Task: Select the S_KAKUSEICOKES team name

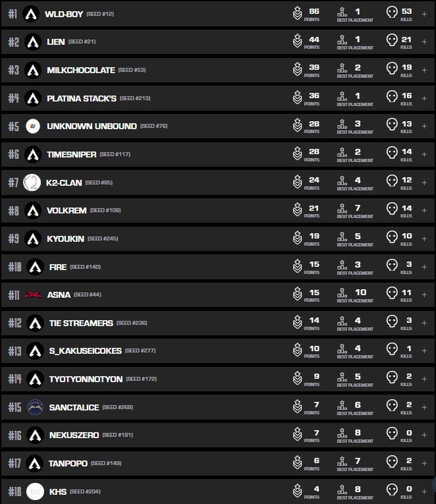Action: point(85,351)
